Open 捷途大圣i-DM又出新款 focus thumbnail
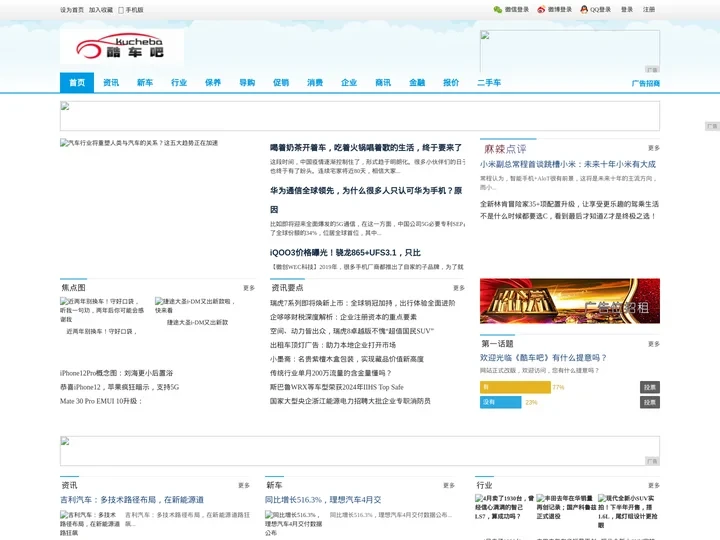This screenshot has height=540, width=720. [x=197, y=305]
